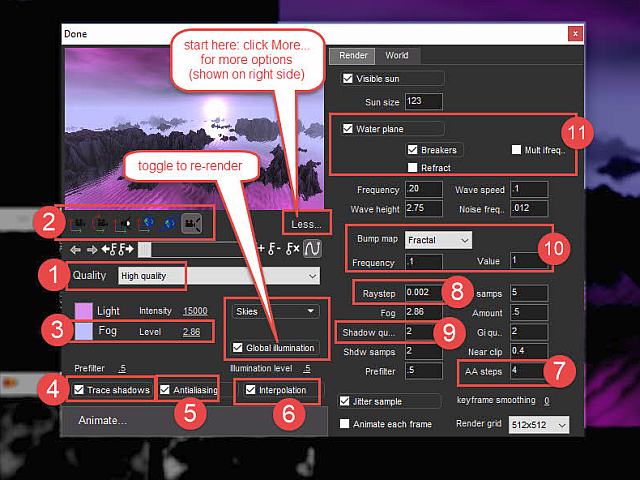Disable the Trace shadows checkbox
640x480 pixels.
point(80,389)
